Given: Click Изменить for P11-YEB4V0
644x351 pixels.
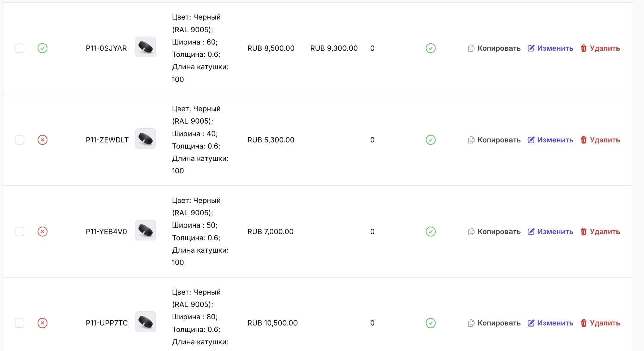Looking at the screenshot, I should click(x=550, y=232).
